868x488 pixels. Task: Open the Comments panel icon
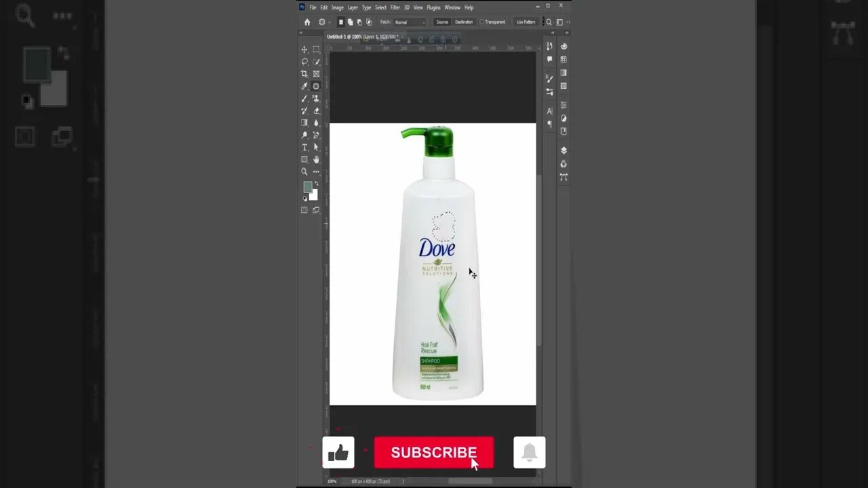[x=550, y=60]
